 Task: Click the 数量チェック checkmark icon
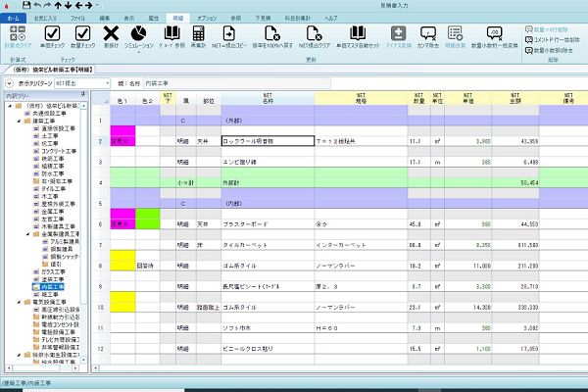[82, 33]
